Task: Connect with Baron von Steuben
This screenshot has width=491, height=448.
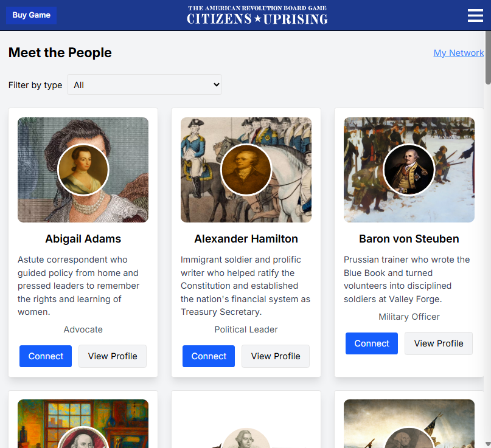Action: [371, 343]
